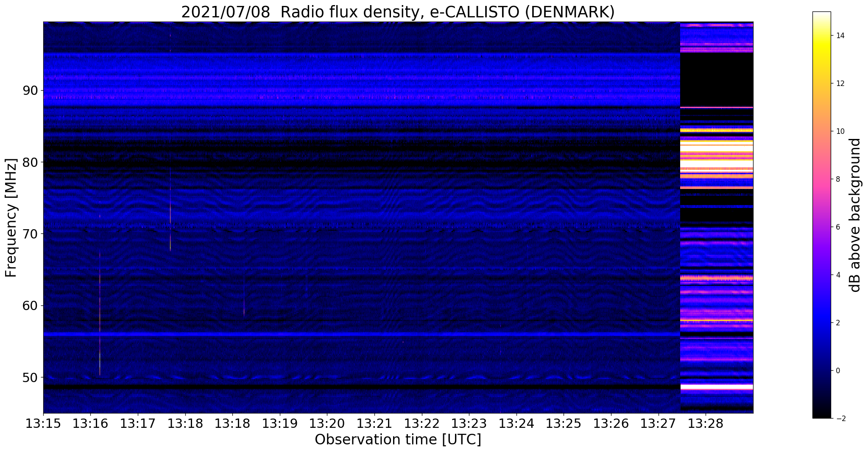Click the 'Frequency [MHz]' y-axis label
Screen dimensions: 868x452
[11, 218]
